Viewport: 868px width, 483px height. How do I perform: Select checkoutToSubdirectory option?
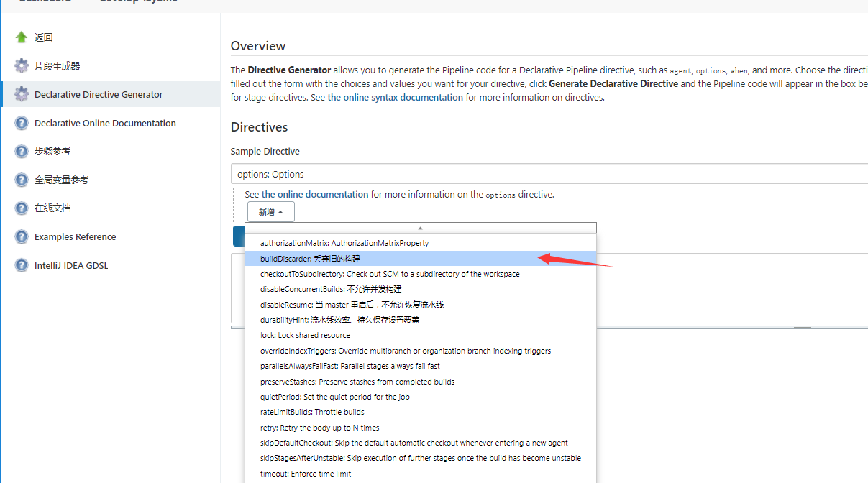pos(421,274)
